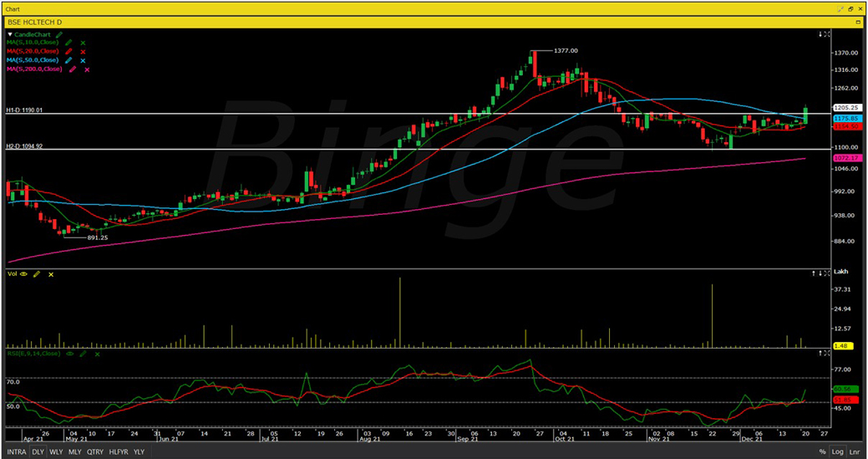
Task: Select the YLY yearly timeframe tab
Action: (139, 451)
